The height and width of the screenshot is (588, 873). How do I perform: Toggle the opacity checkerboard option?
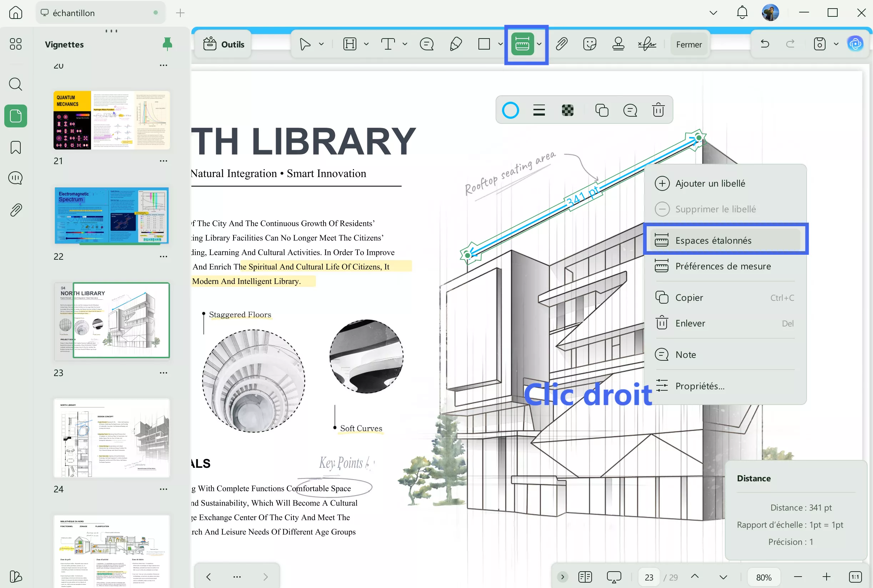coord(567,110)
